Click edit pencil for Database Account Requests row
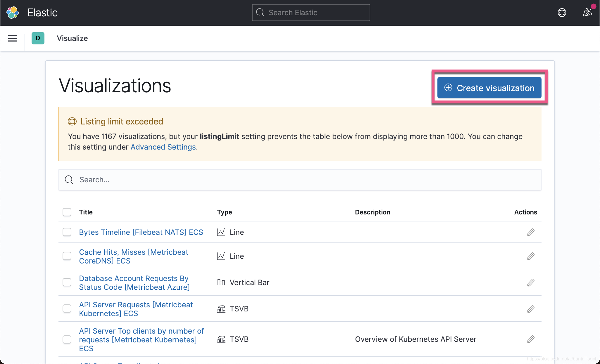The image size is (600, 364). coord(531,282)
